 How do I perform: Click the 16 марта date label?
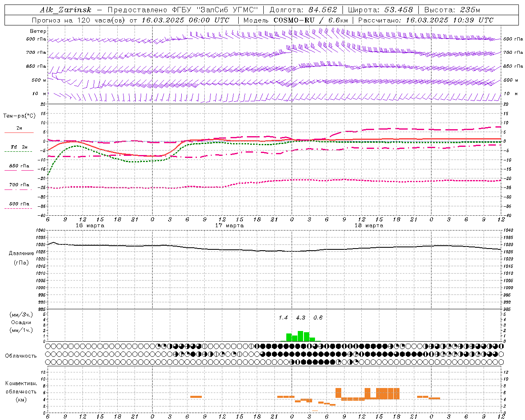(x=90, y=226)
